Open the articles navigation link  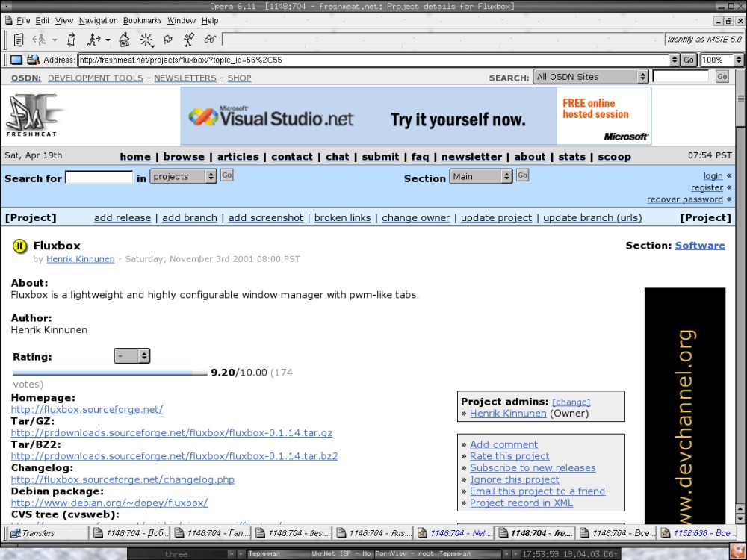click(238, 157)
